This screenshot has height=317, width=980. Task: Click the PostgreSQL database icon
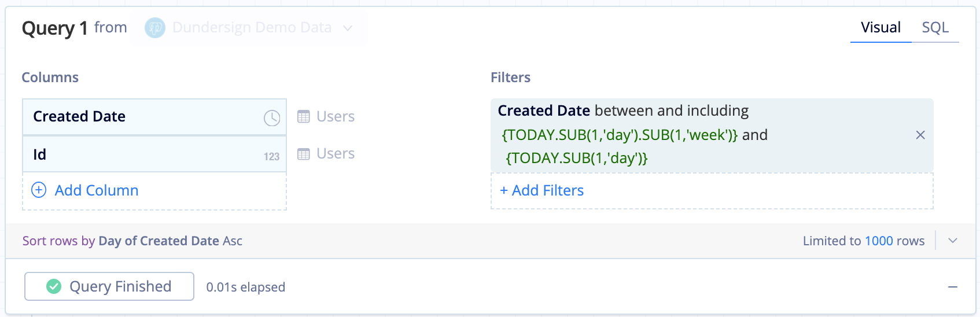[x=154, y=28]
